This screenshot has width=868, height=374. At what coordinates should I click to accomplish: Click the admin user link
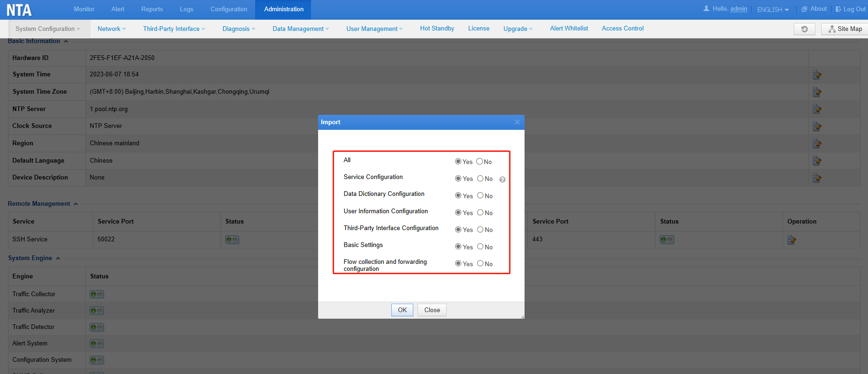pyautogui.click(x=739, y=9)
